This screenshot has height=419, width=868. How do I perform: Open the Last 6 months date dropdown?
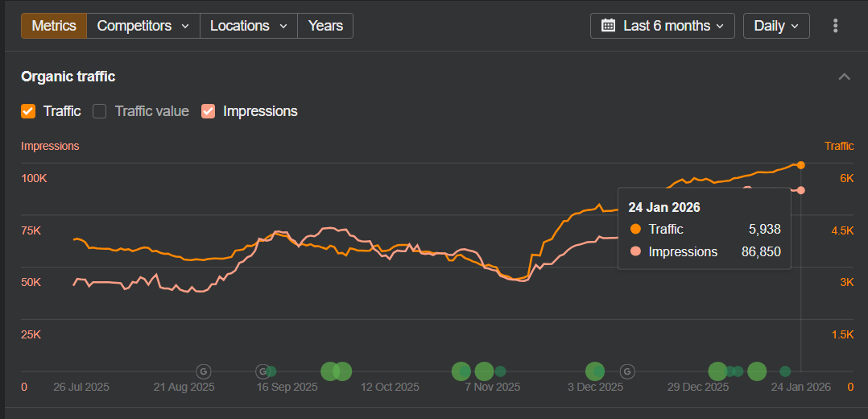663,26
